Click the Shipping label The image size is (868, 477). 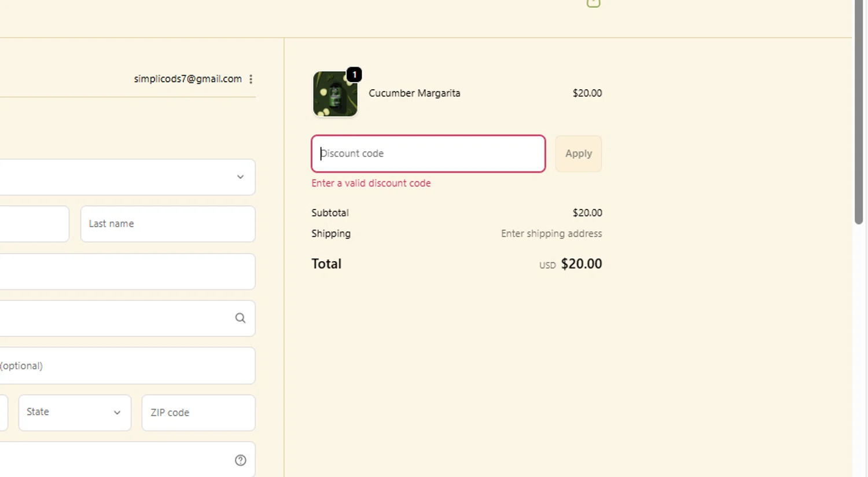click(x=331, y=233)
